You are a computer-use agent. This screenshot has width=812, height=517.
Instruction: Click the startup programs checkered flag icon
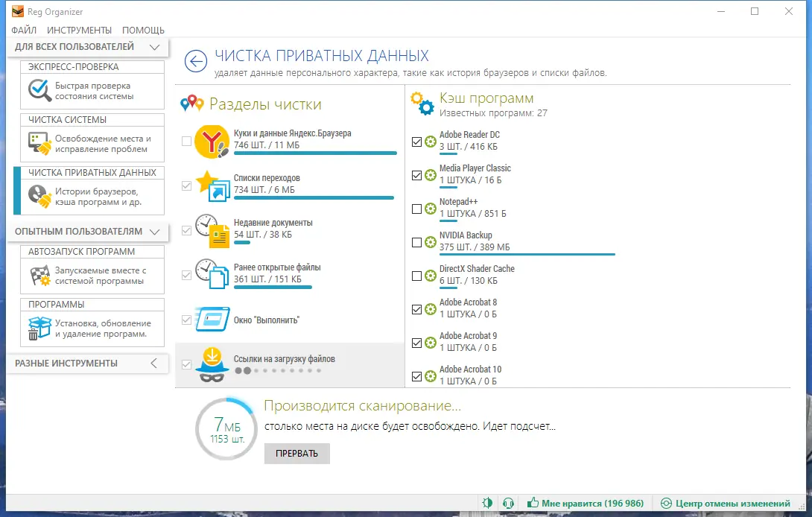pyautogui.click(x=40, y=276)
